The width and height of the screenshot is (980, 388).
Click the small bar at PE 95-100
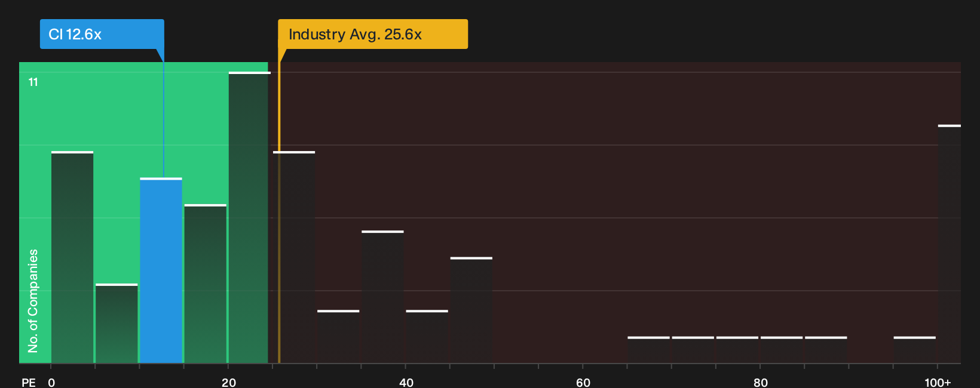click(x=915, y=350)
